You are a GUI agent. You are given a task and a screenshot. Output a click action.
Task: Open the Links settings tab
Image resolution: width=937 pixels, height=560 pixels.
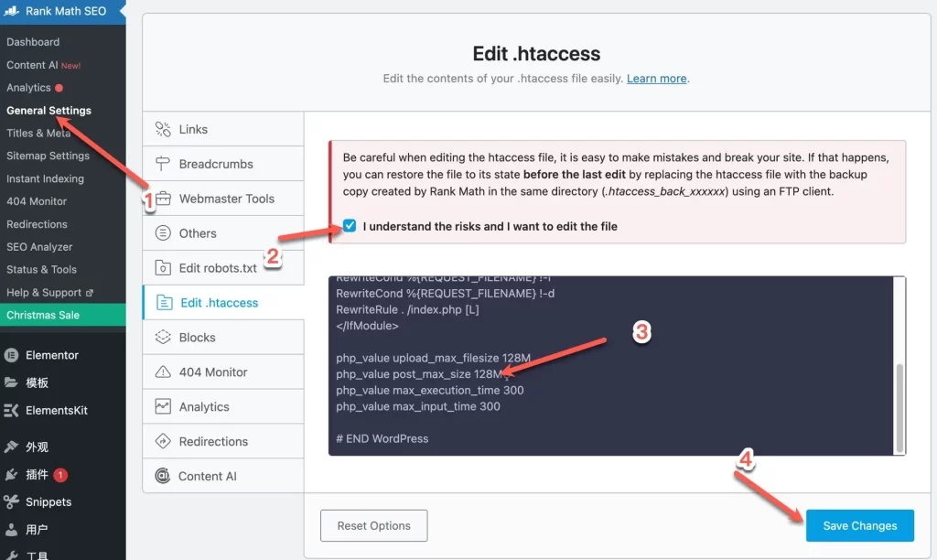tap(223, 129)
